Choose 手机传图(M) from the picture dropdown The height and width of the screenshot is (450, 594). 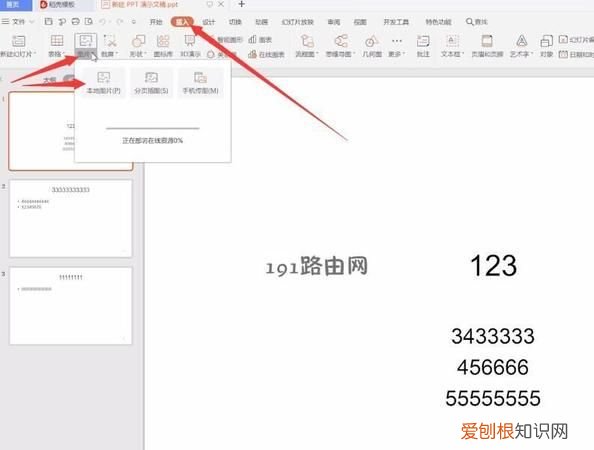(x=200, y=83)
